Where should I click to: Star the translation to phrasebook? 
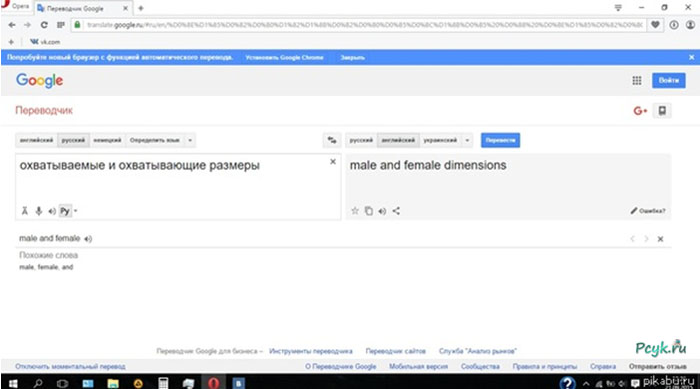354,211
